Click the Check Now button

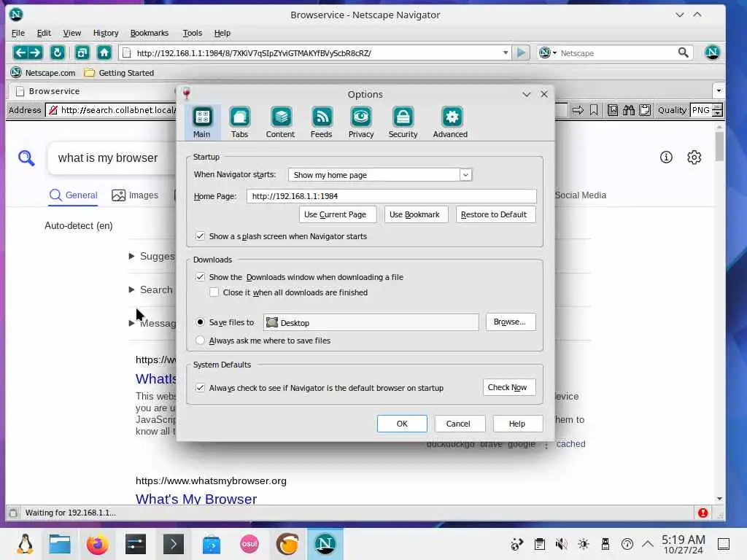coord(508,387)
